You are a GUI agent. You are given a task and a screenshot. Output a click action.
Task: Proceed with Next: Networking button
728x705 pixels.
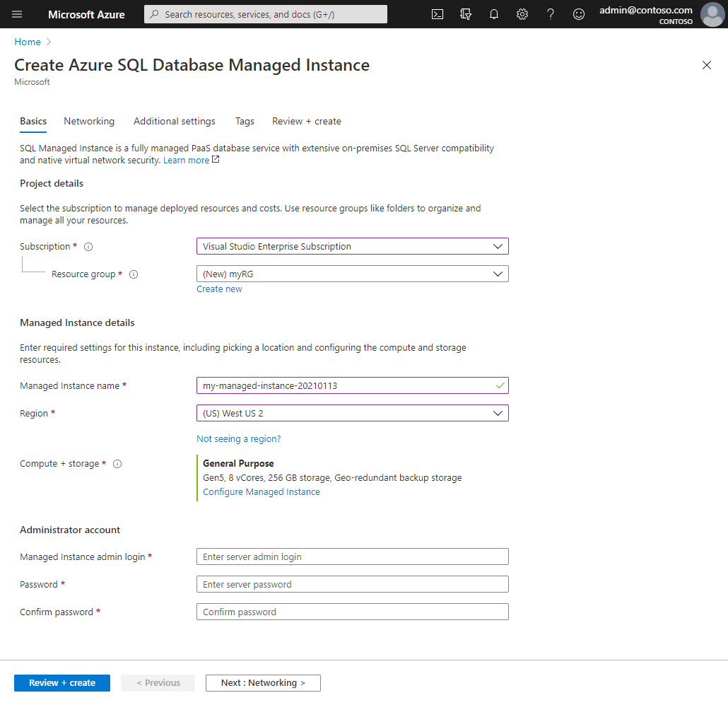(262, 682)
